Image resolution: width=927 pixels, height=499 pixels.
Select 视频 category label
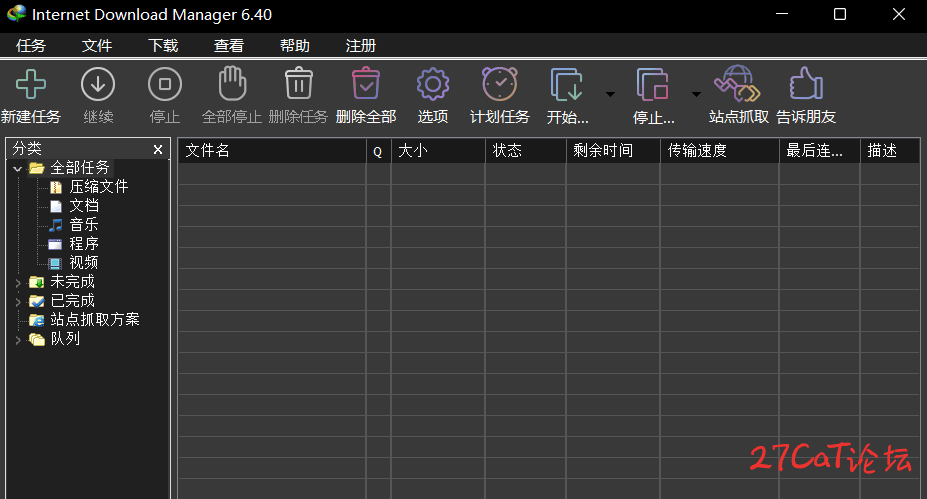click(84, 263)
